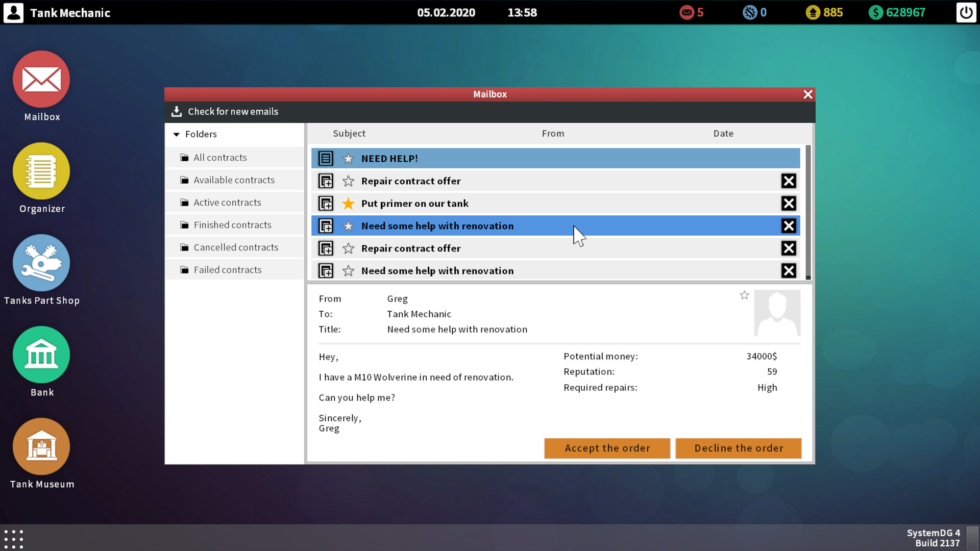Viewport: 980px width, 551px height.
Task: Toggle star on NEED HELP email
Action: pos(348,158)
